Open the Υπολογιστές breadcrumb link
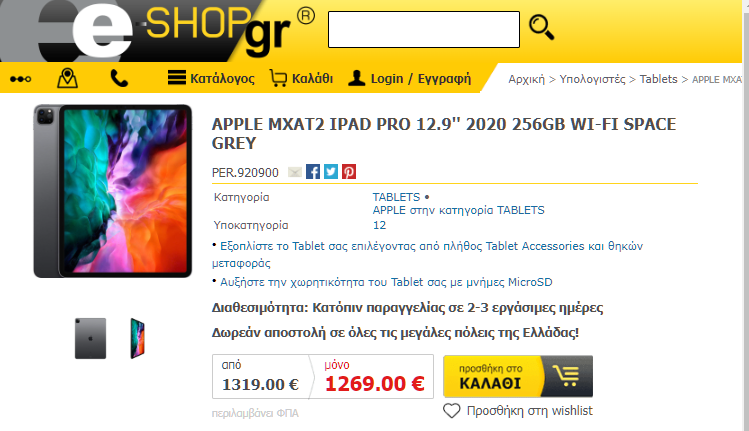The height and width of the screenshot is (431, 749). point(592,79)
